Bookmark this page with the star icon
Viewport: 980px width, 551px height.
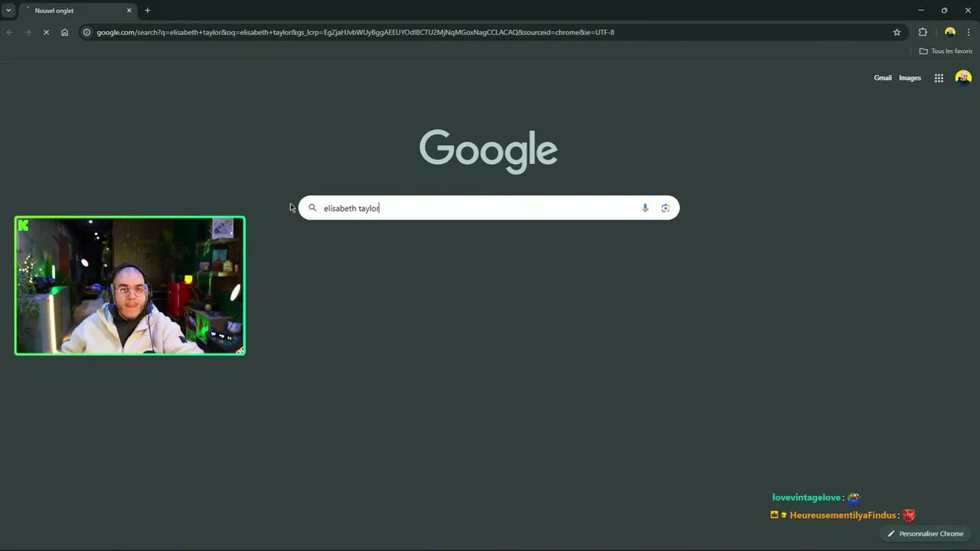pos(897,32)
